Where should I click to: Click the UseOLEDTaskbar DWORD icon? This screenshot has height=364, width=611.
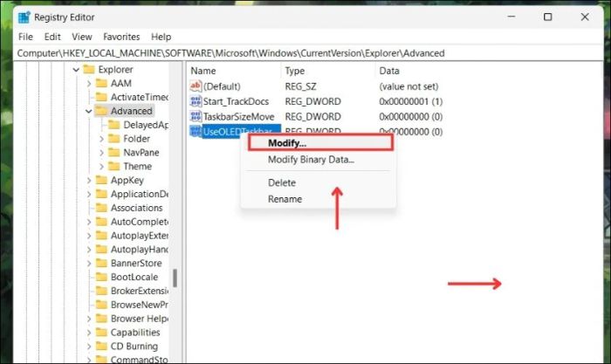(x=196, y=131)
